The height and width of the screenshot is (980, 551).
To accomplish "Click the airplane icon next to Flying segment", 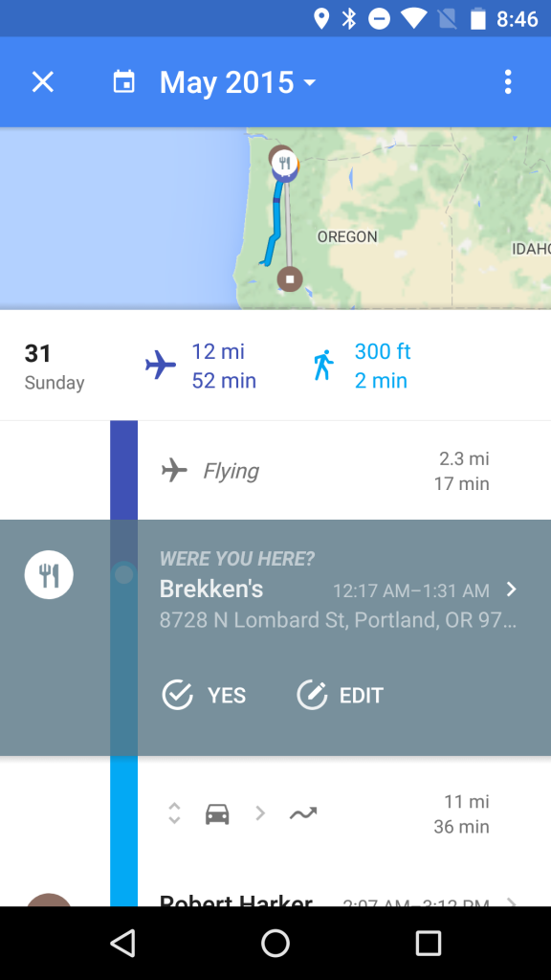I will [174, 470].
